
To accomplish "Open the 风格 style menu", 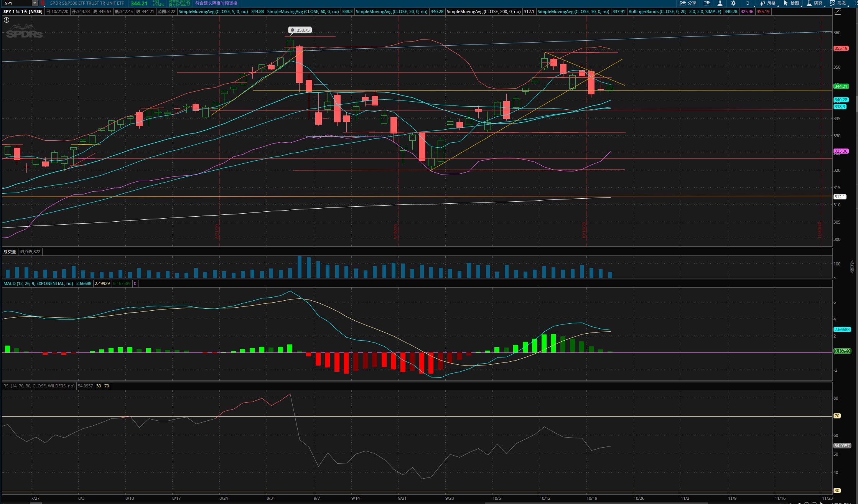I will [x=768, y=3].
